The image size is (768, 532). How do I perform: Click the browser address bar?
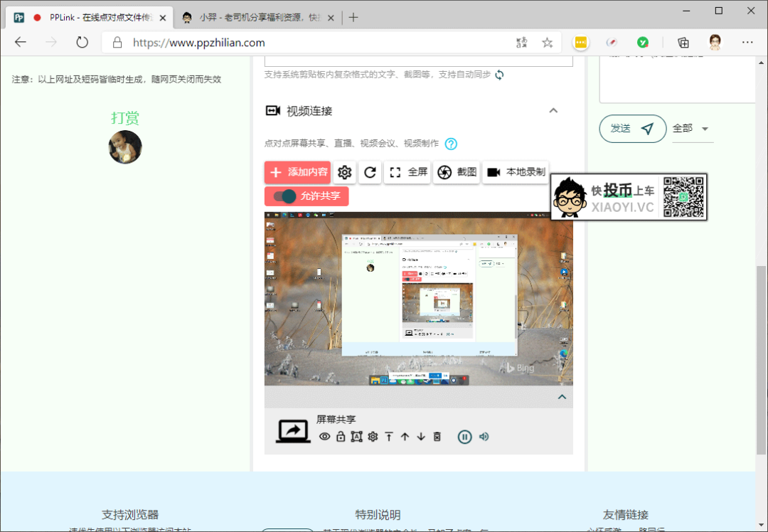tap(284, 42)
